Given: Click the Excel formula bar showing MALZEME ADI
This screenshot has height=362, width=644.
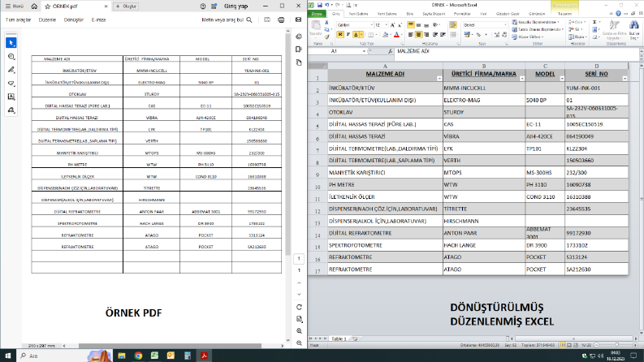Looking at the screenshot, I should pos(516,51).
